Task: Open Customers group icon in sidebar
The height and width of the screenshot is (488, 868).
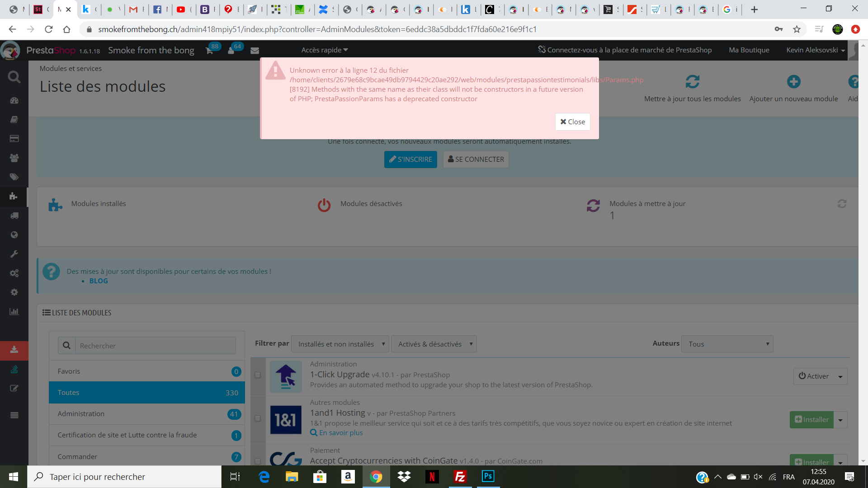Action: point(14,158)
